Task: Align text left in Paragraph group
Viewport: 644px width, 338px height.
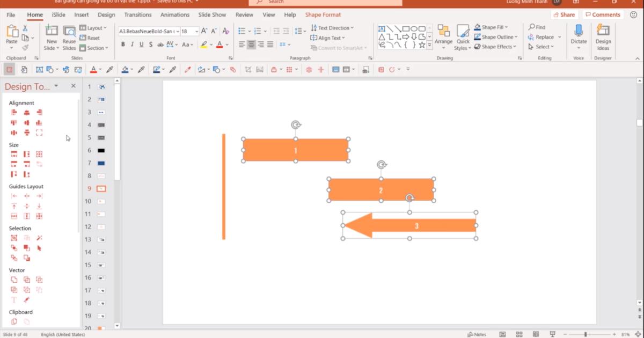Action: 242,45
